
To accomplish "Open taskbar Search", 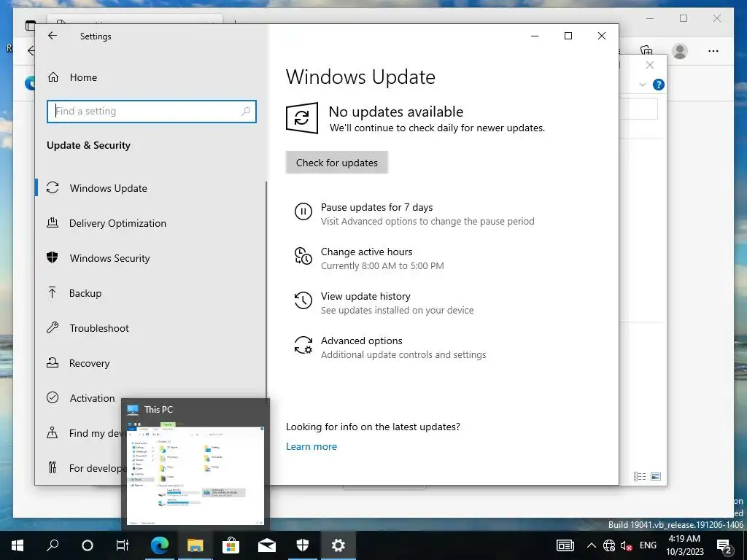I will point(53,545).
